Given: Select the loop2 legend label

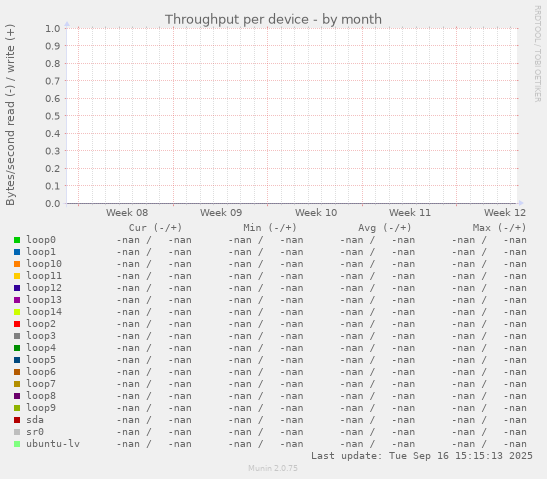Looking at the screenshot, I should (x=41, y=324).
